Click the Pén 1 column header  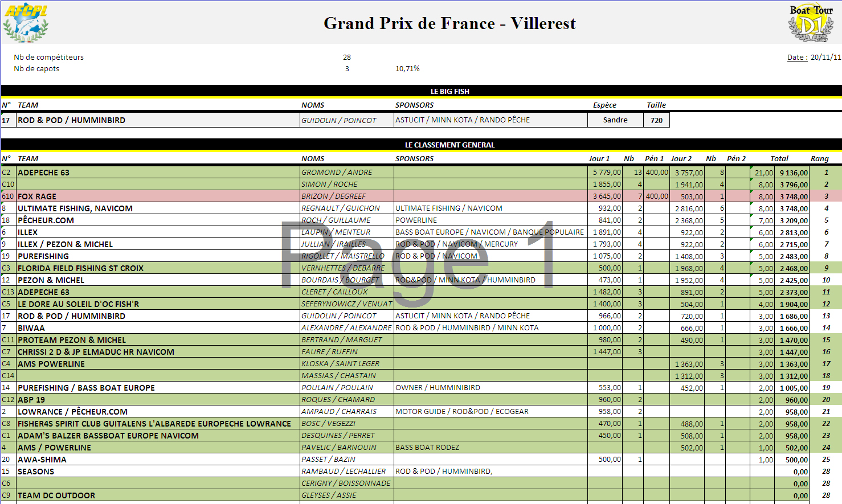[655, 158]
